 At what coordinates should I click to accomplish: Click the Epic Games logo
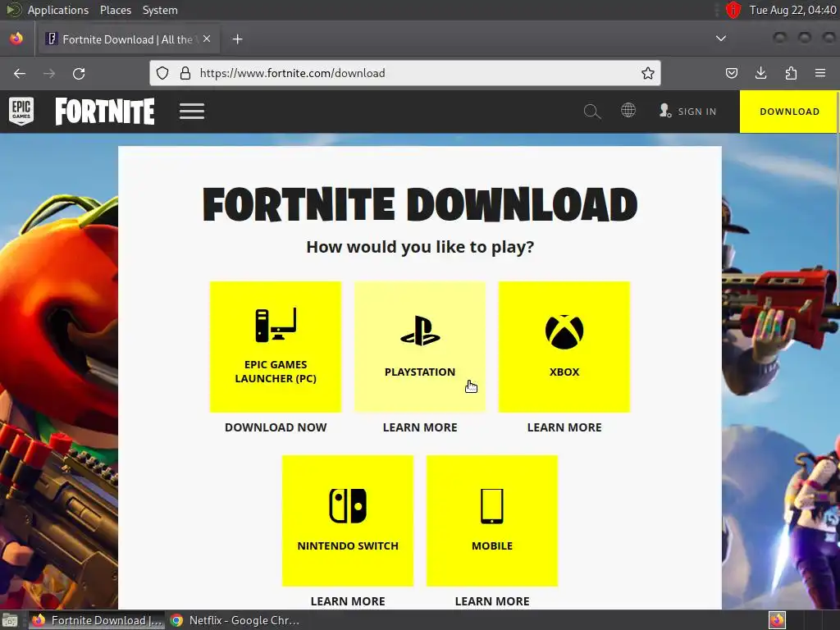point(21,111)
